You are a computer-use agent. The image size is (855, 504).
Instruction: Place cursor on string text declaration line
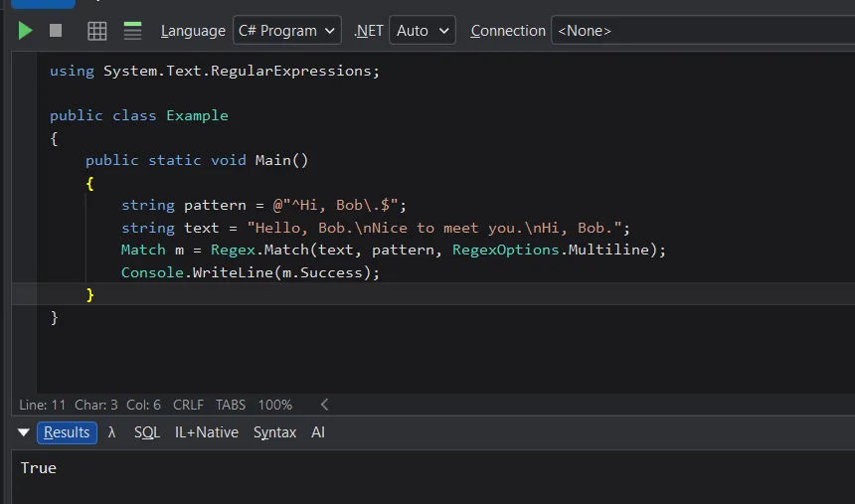click(x=376, y=228)
